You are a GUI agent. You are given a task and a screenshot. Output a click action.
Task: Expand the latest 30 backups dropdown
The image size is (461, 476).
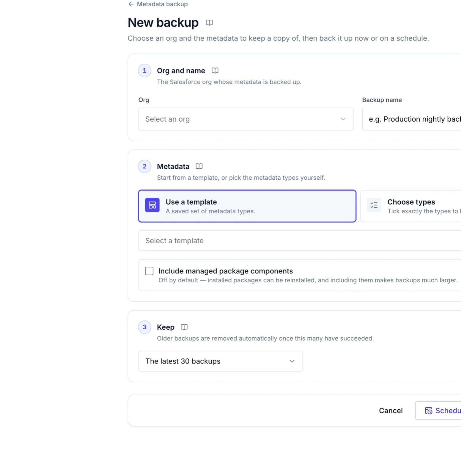(x=221, y=361)
